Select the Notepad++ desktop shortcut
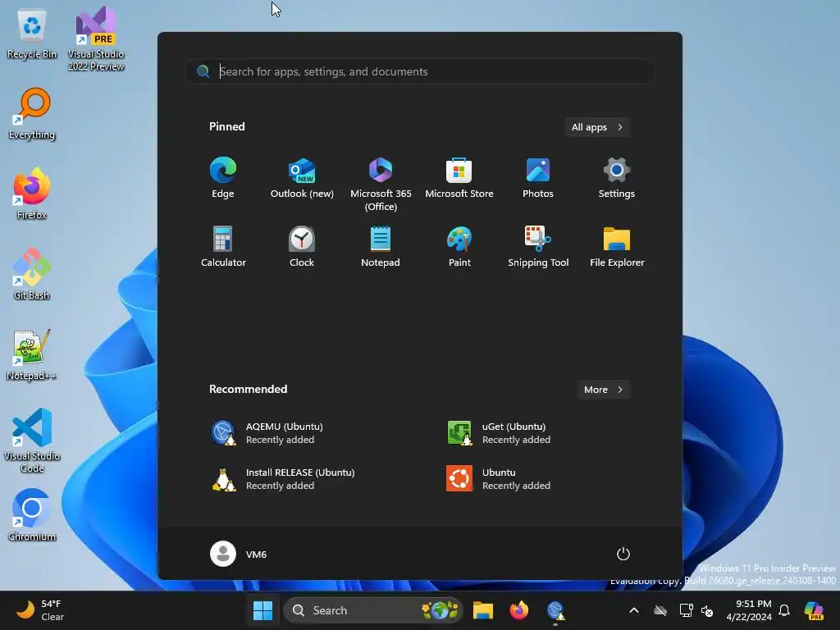Image resolution: width=840 pixels, height=630 pixels. [x=32, y=354]
